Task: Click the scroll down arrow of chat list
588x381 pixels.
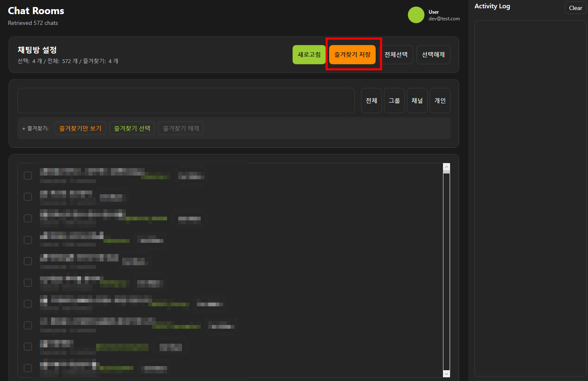Action: pyautogui.click(x=447, y=374)
